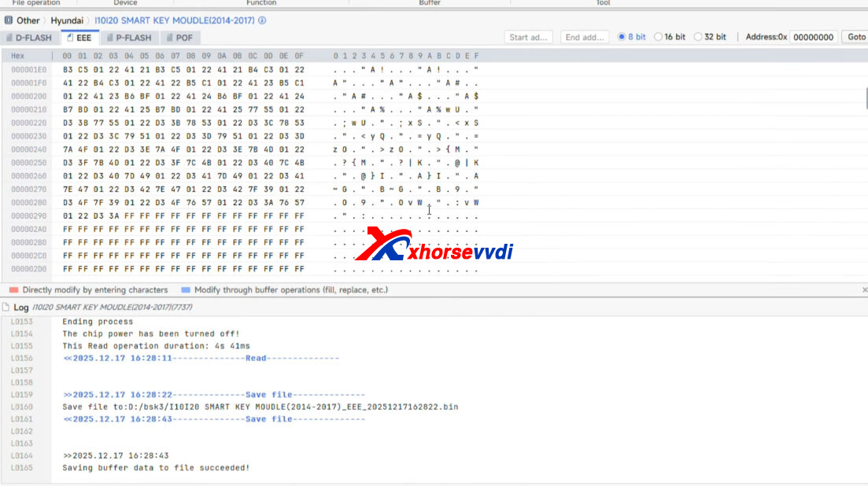The width and height of the screenshot is (868, 486).
Task: Keep 8 bit mode selected
Action: click(621, 37)
